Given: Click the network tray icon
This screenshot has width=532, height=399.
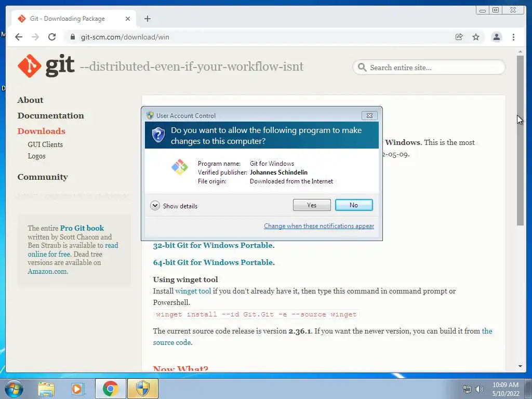Looking at the screenshot, I should (467, 389).
